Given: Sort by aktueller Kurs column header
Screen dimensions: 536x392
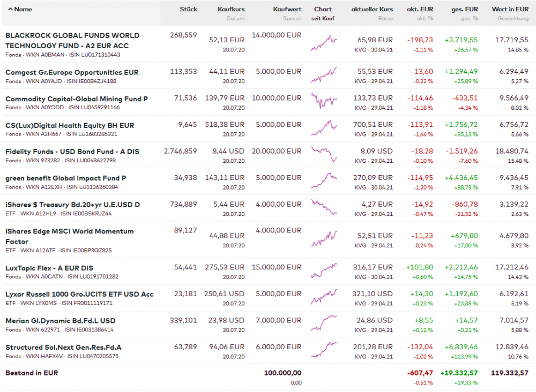Looking at the screenshot, I should (x=372, y=9).
